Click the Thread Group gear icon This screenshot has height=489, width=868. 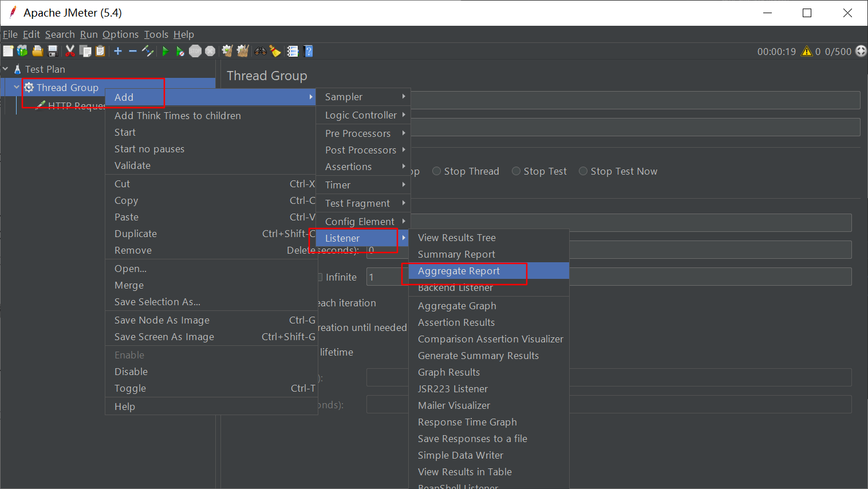coord(29,87)
